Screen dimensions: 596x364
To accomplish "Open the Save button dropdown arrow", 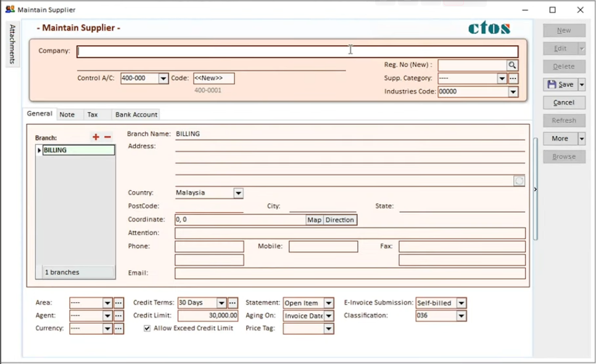I will coord(582,85).
